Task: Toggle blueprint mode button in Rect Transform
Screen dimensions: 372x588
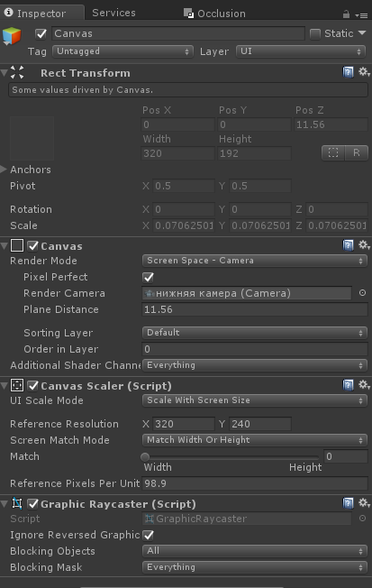Action: tap(333, 152)
